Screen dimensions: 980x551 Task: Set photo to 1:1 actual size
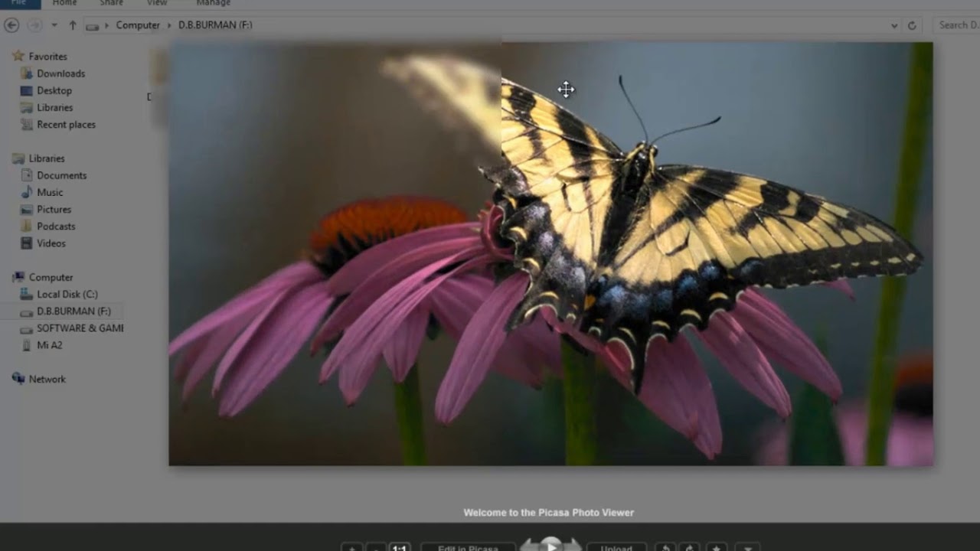tap(400, 548)
